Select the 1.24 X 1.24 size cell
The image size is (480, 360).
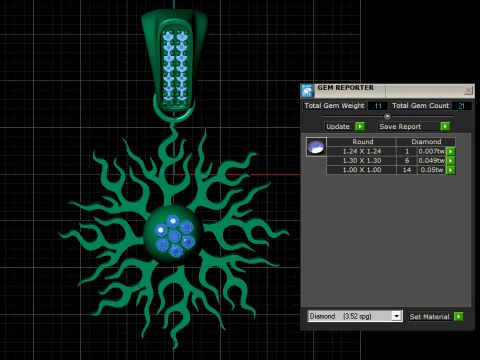[362, 151]
